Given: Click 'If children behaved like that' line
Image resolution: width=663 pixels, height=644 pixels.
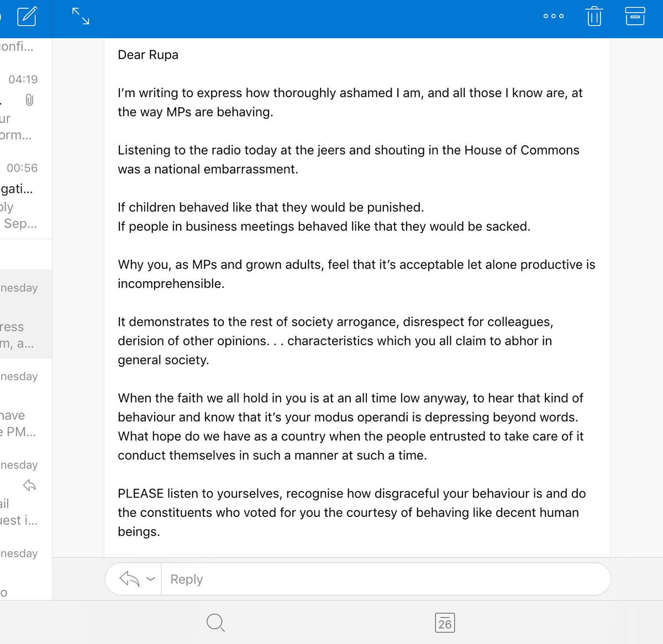Looking at the screenshot, I should [271, 207].
